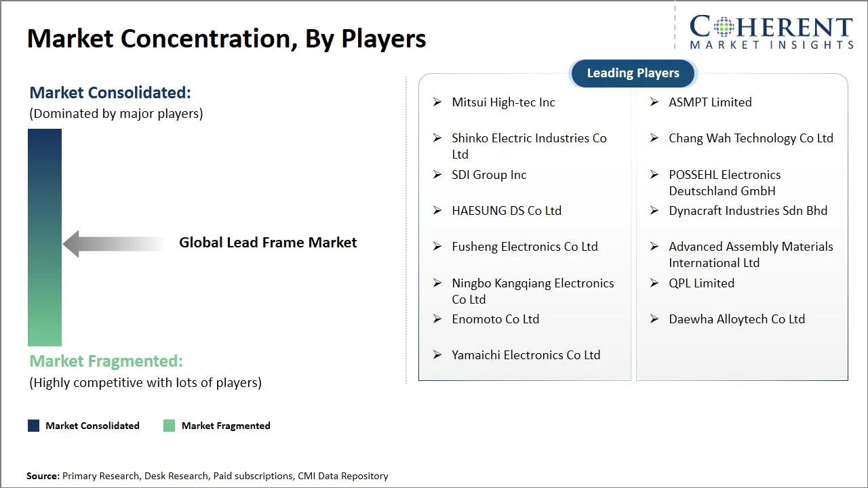Click the Market Consolidated: heading

(x=110, y=93)
